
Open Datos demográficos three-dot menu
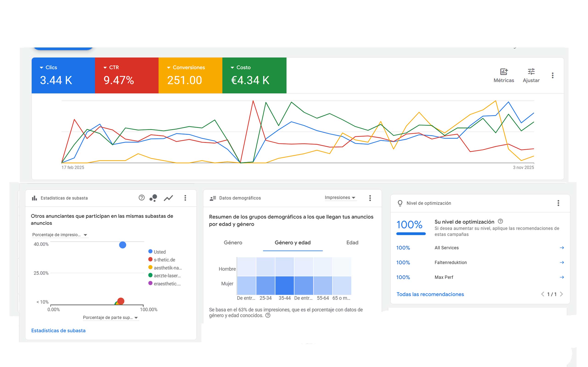370,198
